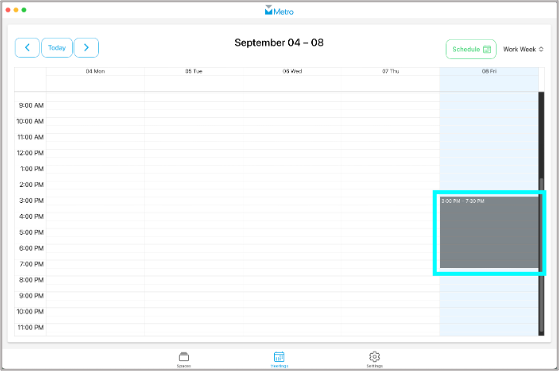
Task: Click the 06 Wed column header
Action: click(x=292, y=71)
